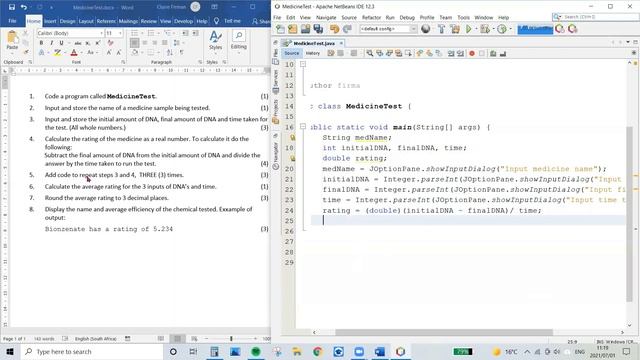Open the Navigate menu in NetBeans
Image resolution: width=640 pixels, height=360 pixels.
(x=326, y=18)
